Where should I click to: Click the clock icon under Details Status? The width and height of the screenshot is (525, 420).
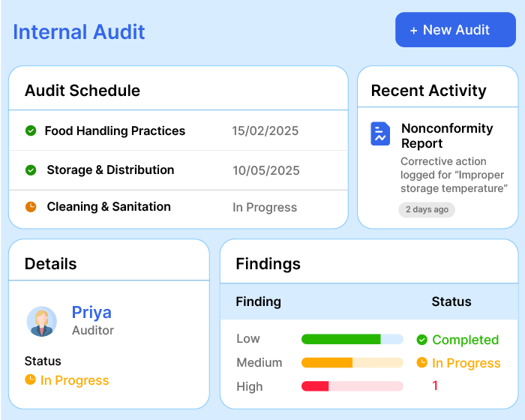tap(30, 380)
